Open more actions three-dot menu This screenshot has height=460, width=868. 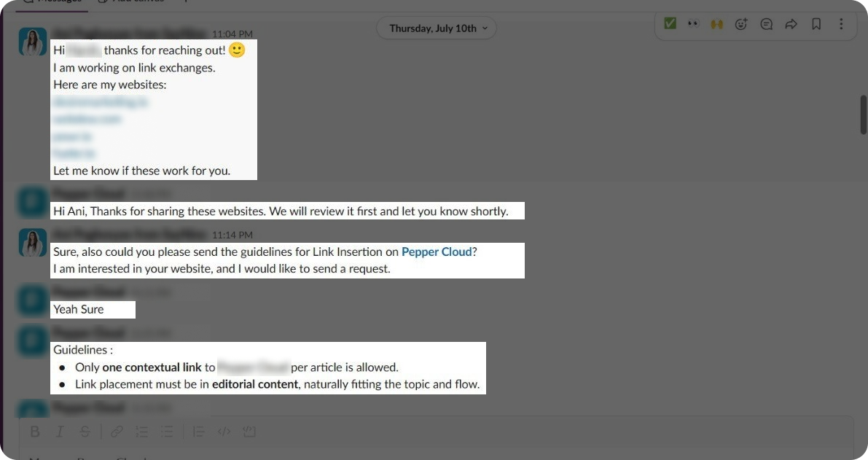tap(841, 24)
